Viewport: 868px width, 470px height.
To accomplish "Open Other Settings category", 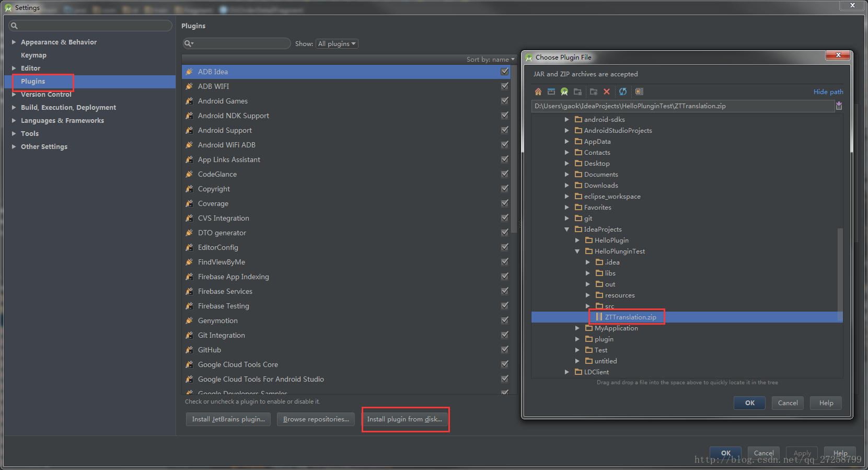I will pos(44,146).
